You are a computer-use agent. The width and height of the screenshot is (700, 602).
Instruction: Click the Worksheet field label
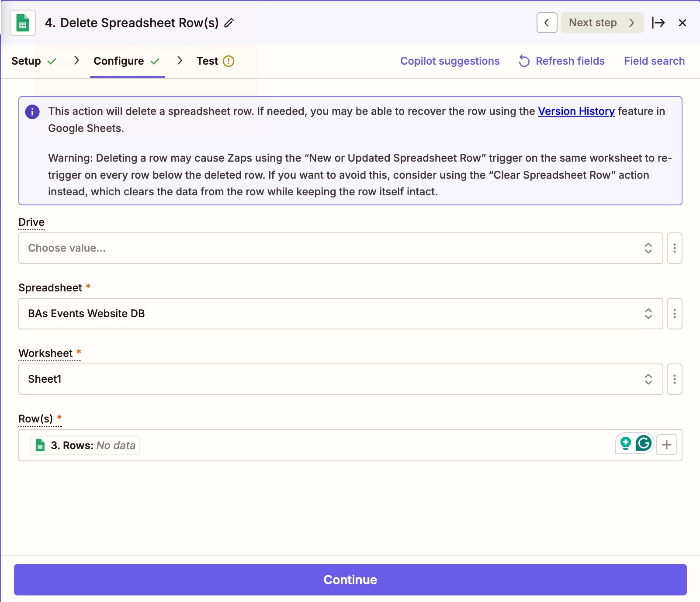(x=45, y=353)
